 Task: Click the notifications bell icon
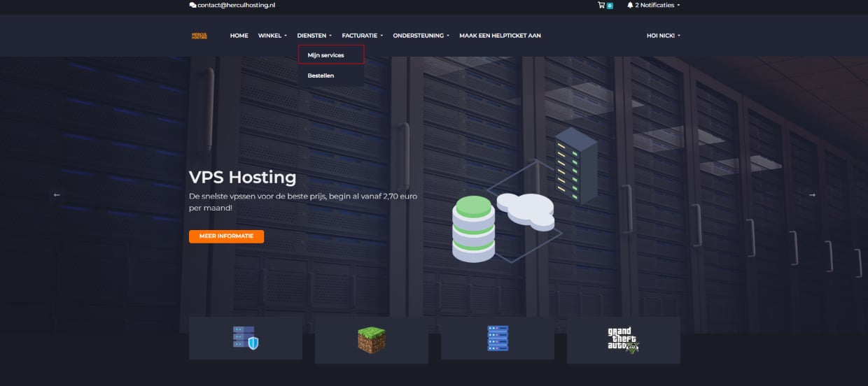point(630,5)
